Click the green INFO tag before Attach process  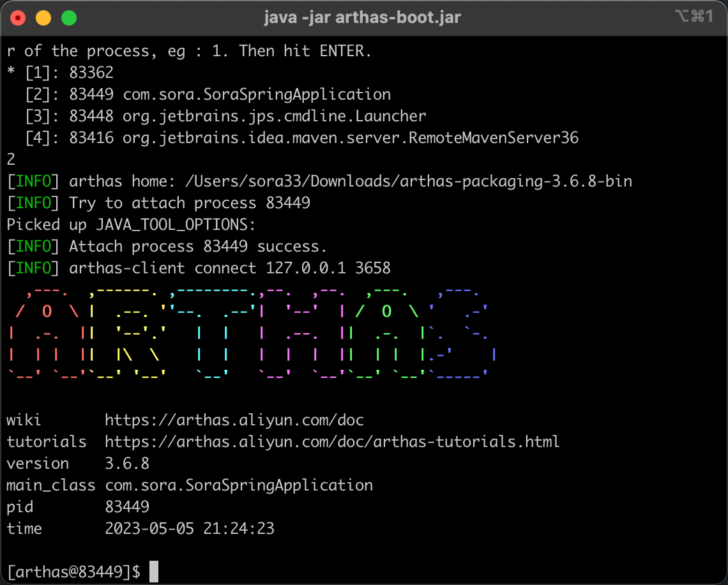click(x=33, y=247)
